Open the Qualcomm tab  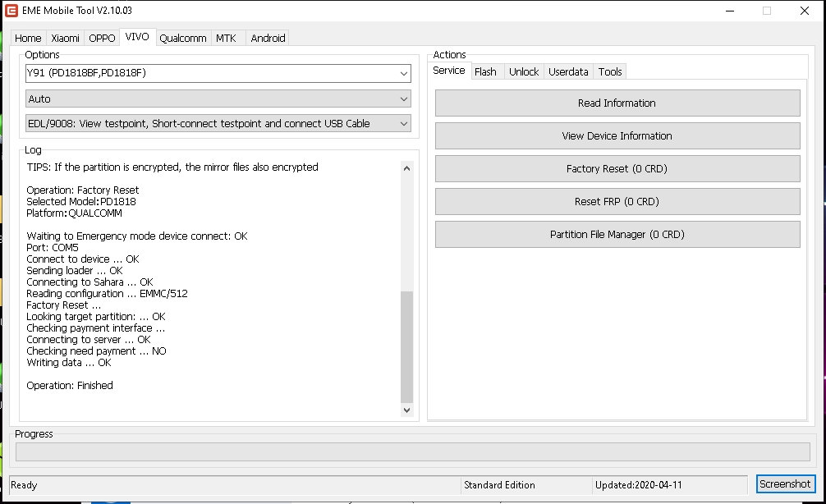182,38
